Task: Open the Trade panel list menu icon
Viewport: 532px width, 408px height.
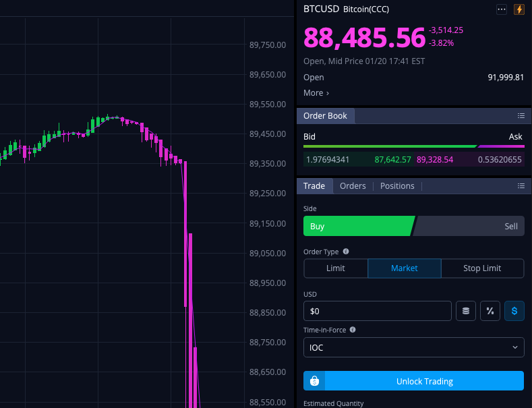Action: (521, 185)
